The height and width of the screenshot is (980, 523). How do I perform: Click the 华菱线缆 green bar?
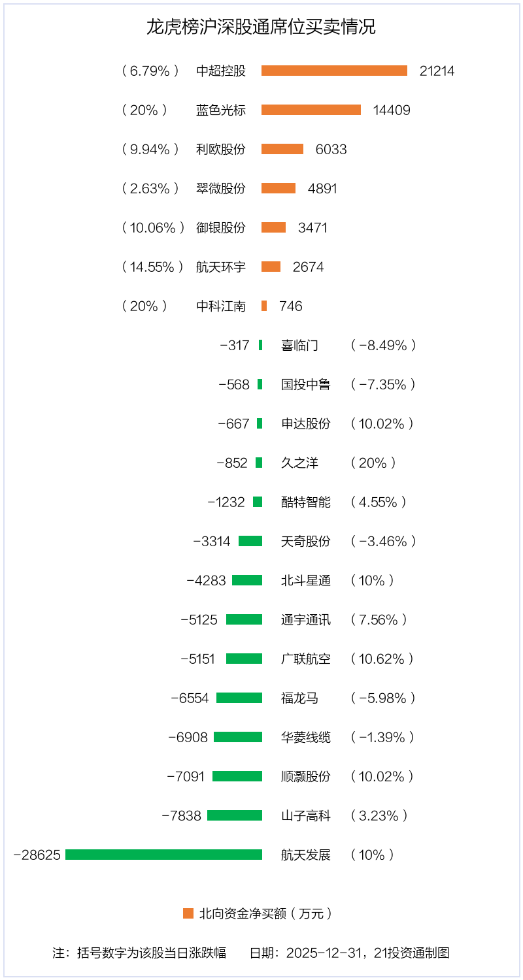(238, 737)
